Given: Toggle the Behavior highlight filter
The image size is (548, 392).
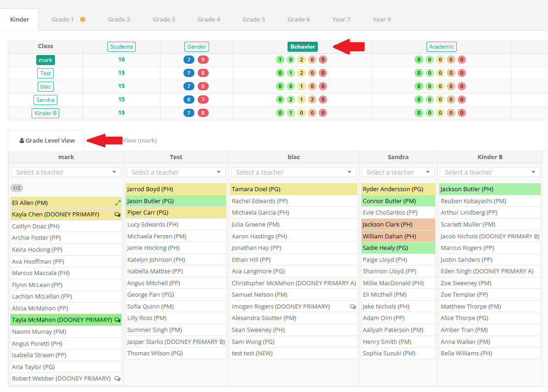Looking at the screenshot, I should pyautogui.click(x=303, y=47).
